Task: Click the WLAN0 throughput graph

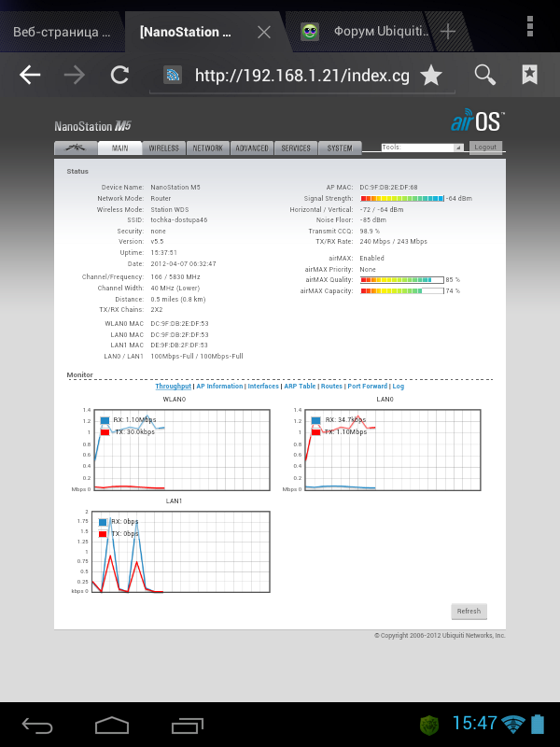Action: point(182,450)
